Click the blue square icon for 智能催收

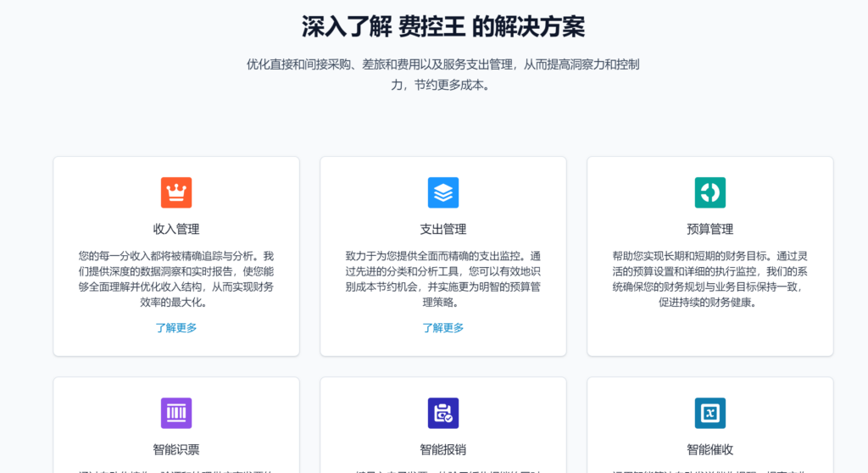709,413
